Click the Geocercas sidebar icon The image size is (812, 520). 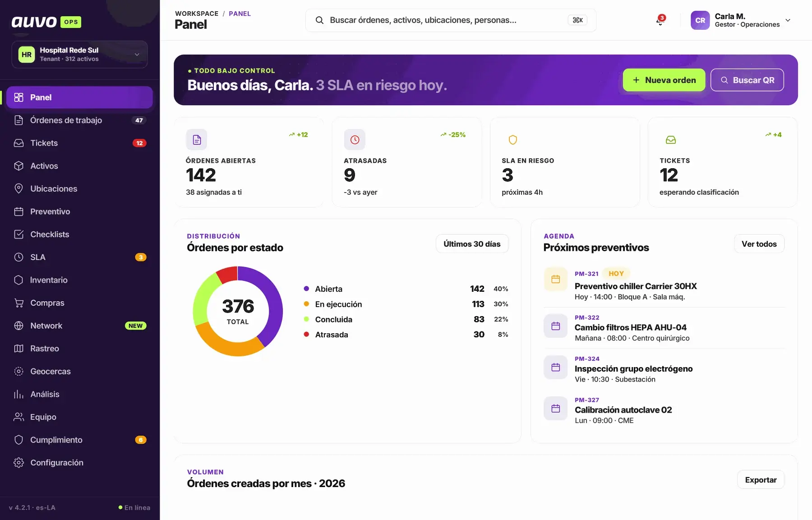(18, 371)
